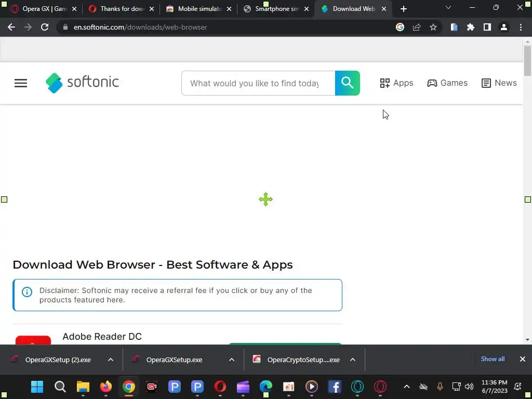Open the blue extension icon in toolbar

[454, 27]
